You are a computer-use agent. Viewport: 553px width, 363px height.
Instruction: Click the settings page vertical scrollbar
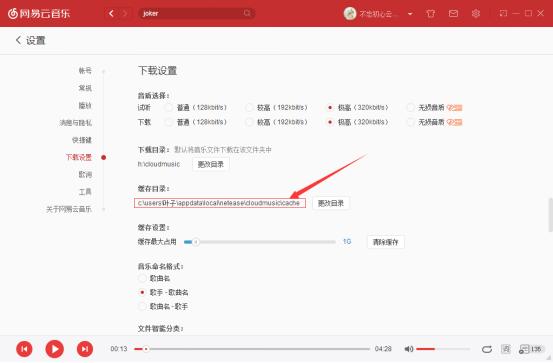pyautogui.click(x=550, y=215)
